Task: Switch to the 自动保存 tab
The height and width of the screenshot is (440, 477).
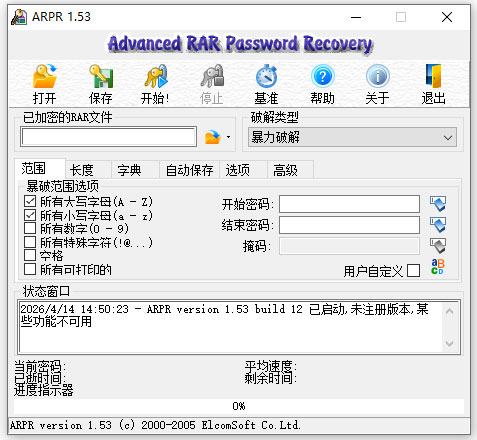Action: click(x=189, y=170)
